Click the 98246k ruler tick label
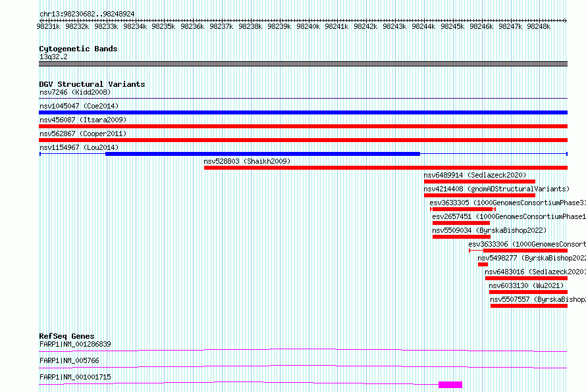 pyautogui.click(x=481, y=26)
